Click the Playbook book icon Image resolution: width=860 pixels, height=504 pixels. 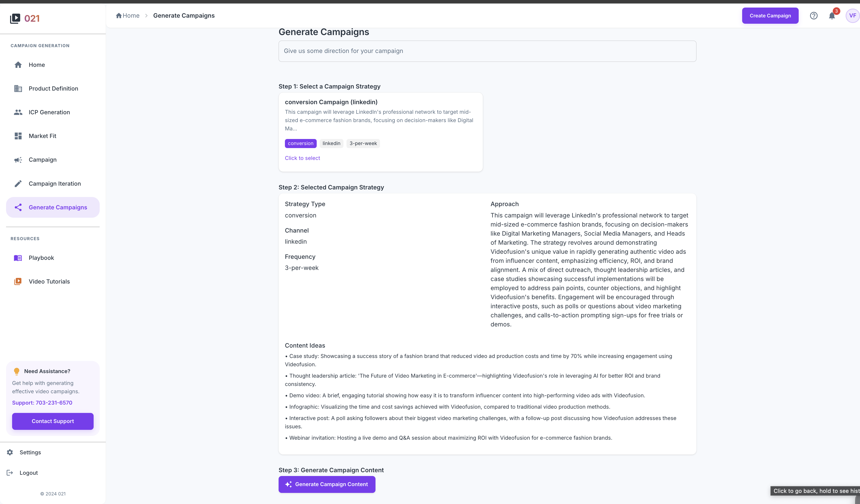18,258
